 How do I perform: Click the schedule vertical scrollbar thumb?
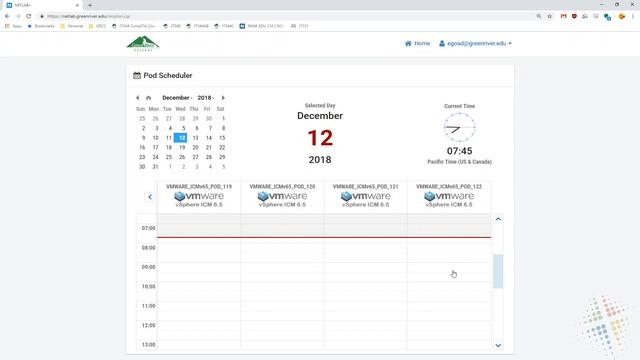(x=498, y=271)
